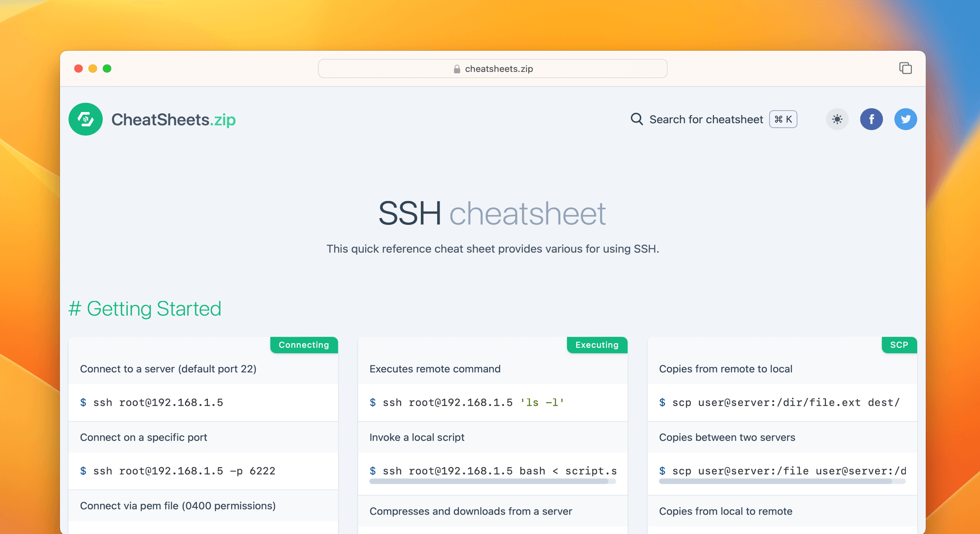Open Search for cheatsheet
This screenshot has height=534, width=980.
click(x=706, y=119)
